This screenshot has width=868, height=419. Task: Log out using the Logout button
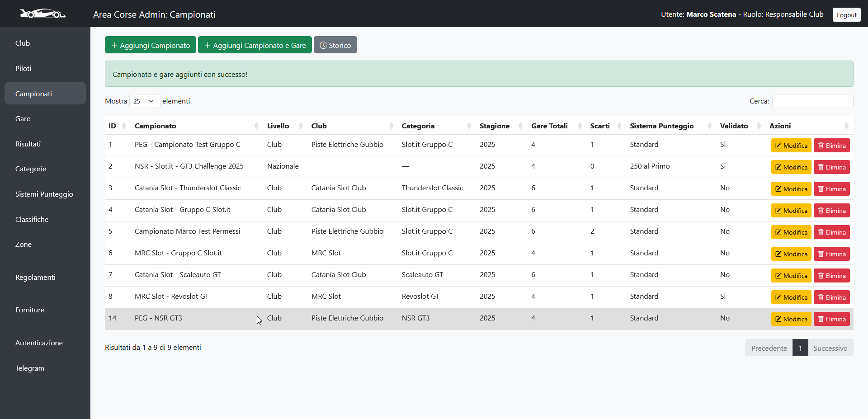click(x=846, y=15)
